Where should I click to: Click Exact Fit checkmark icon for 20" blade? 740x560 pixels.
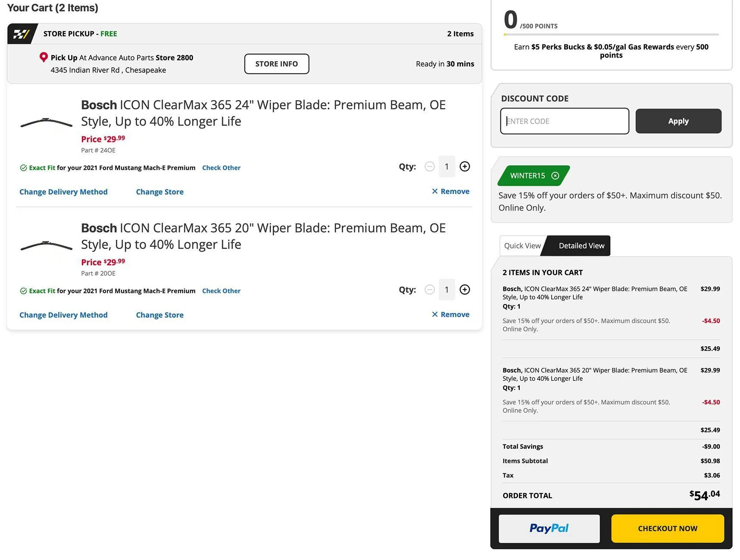tap(24, 291)
